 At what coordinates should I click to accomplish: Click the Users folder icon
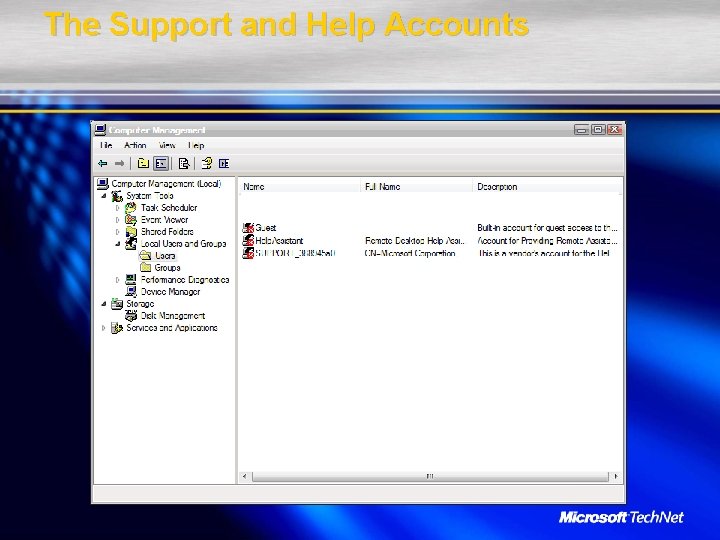146,255
